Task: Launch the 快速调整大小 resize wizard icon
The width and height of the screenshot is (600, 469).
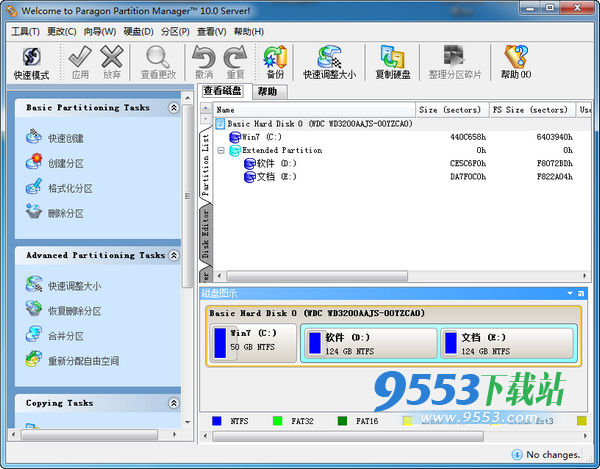Action: (x=329, y=62)
